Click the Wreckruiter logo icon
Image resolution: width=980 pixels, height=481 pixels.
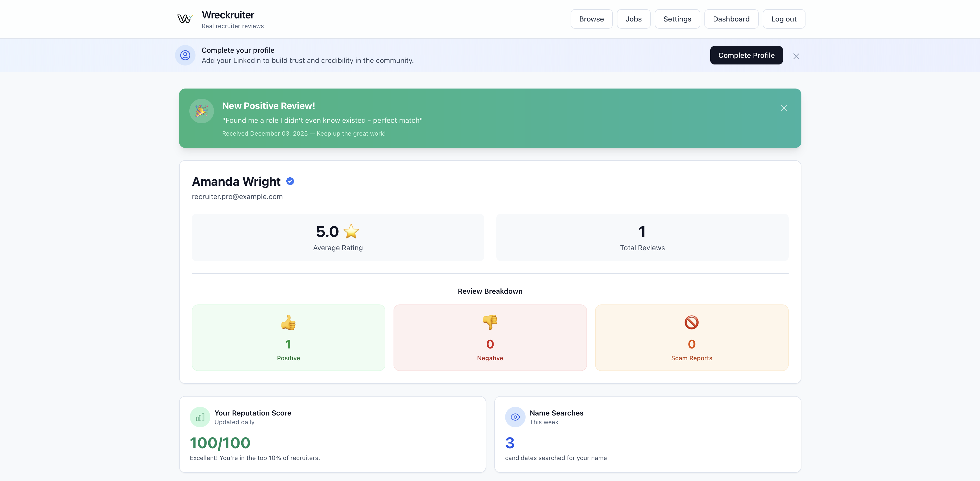coord(185,19)
